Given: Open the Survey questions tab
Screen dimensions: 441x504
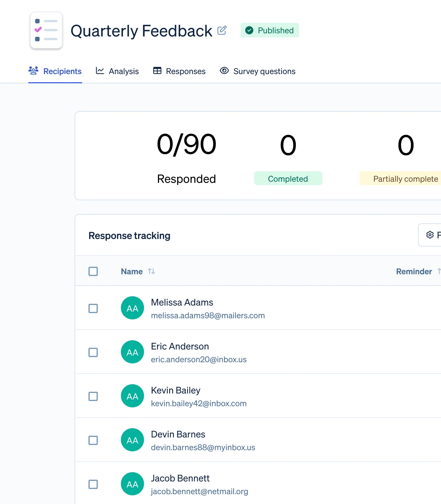Looking at the screenshot, I should 258,71.
